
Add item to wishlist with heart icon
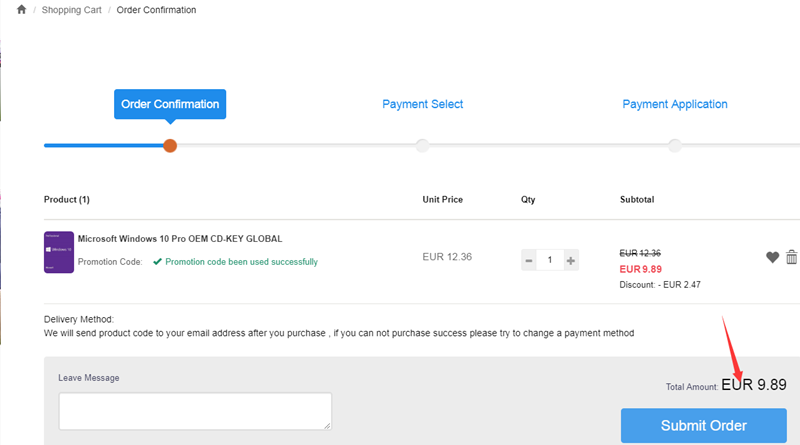pos(772,257)
